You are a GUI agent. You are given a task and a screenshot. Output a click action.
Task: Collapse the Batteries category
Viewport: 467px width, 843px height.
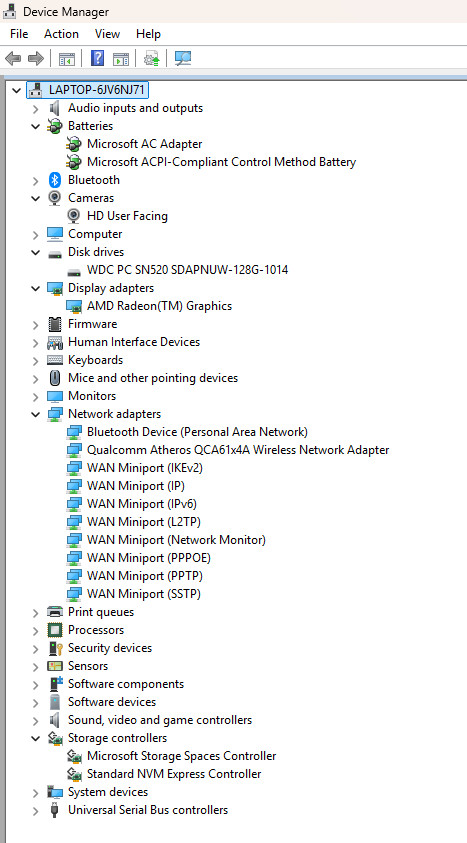35,126
